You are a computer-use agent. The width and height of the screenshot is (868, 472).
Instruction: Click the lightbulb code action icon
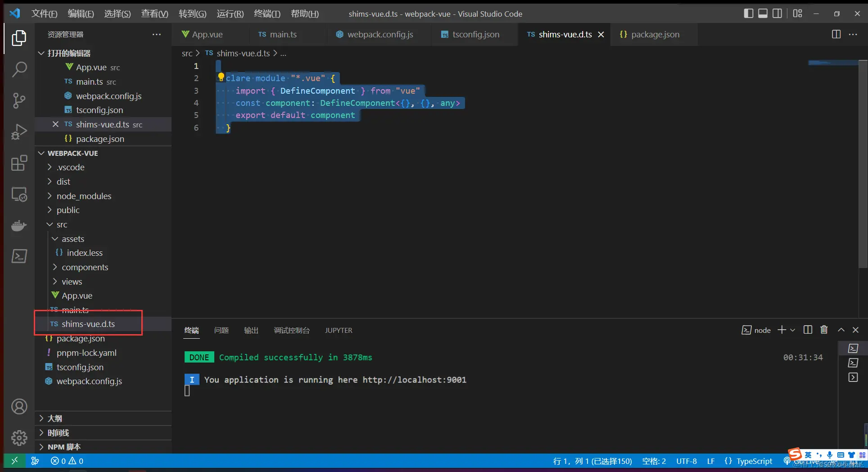(221, 77)
